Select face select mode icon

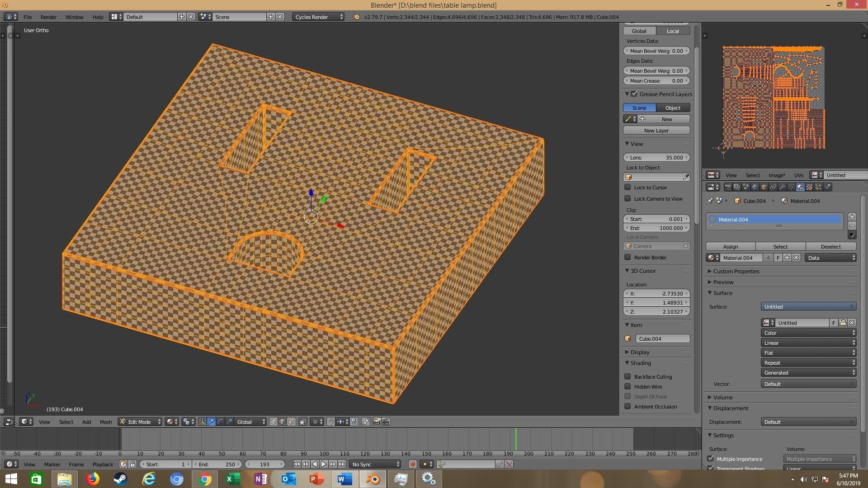tap(292, 422)
